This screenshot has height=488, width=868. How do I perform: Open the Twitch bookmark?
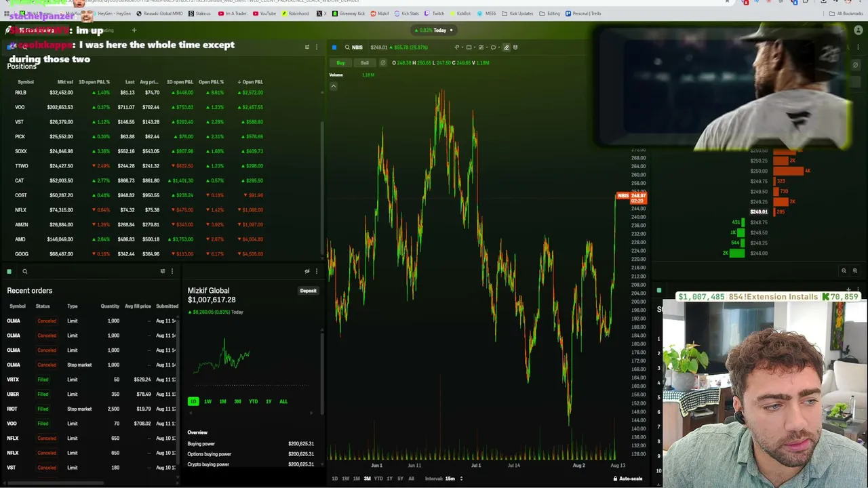(435, 14)
